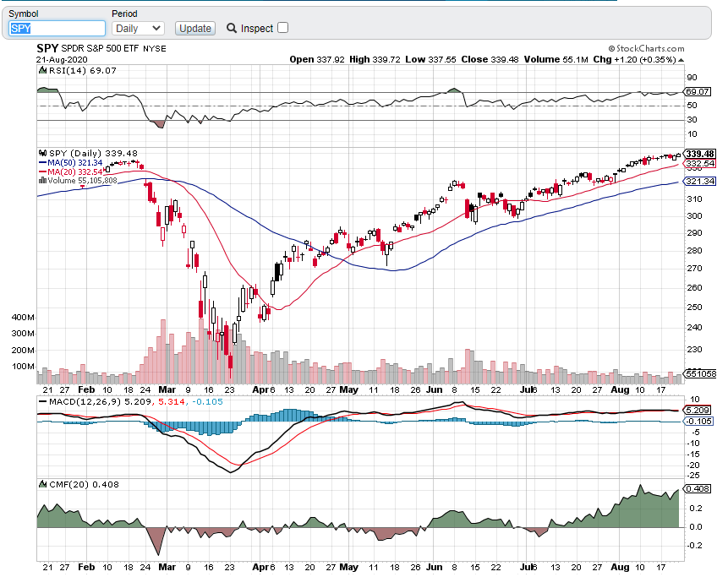Click the "0.408" CMF flag on the right axis
728x577 pixels.
pyautogui.click(x=698, y=489)
